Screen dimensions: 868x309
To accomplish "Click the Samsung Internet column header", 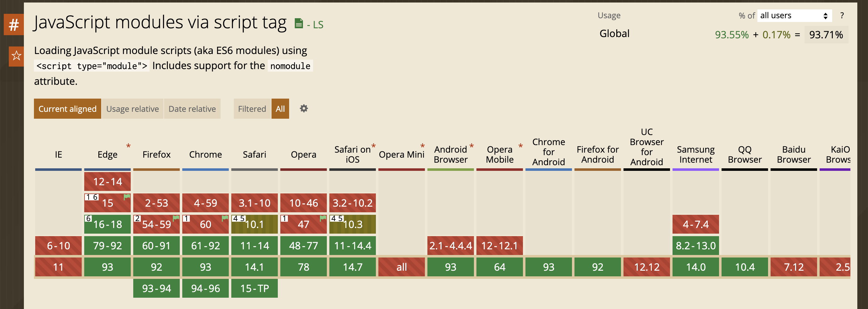I will click(x=695, y=154).
